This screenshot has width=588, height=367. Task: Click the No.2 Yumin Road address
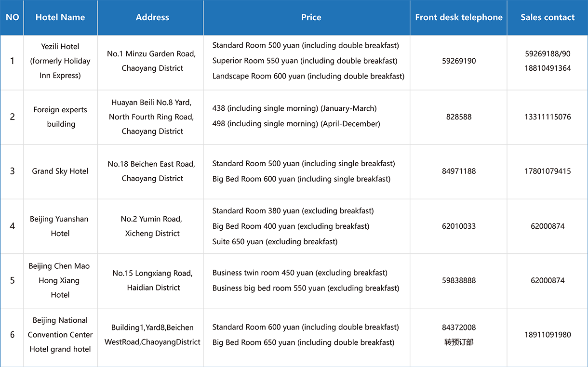click(151, 226)
